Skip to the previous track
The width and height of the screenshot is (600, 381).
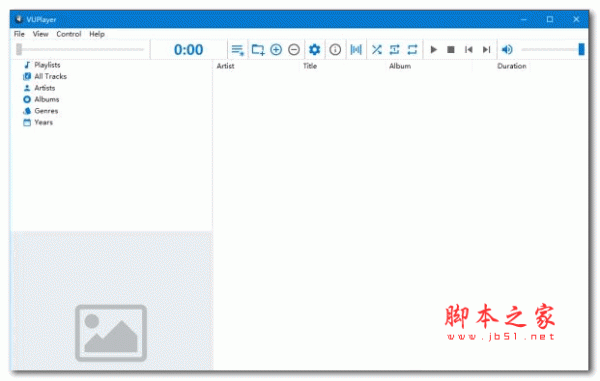[x=468, y=50]
